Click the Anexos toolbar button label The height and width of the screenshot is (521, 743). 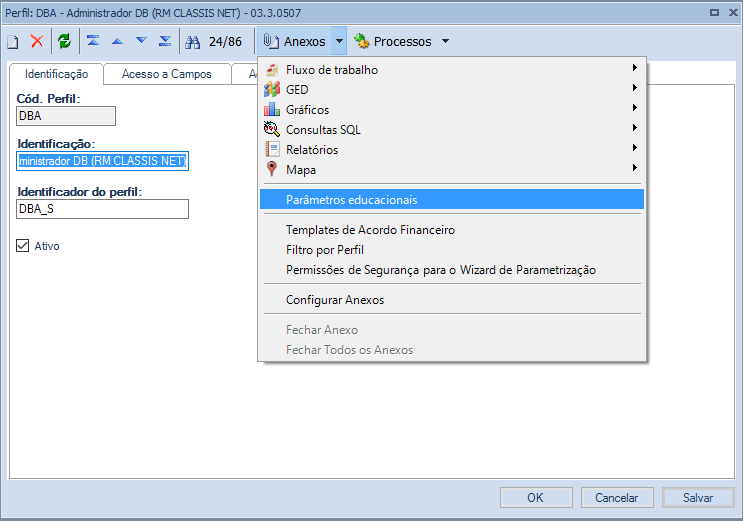pos(305,42)
